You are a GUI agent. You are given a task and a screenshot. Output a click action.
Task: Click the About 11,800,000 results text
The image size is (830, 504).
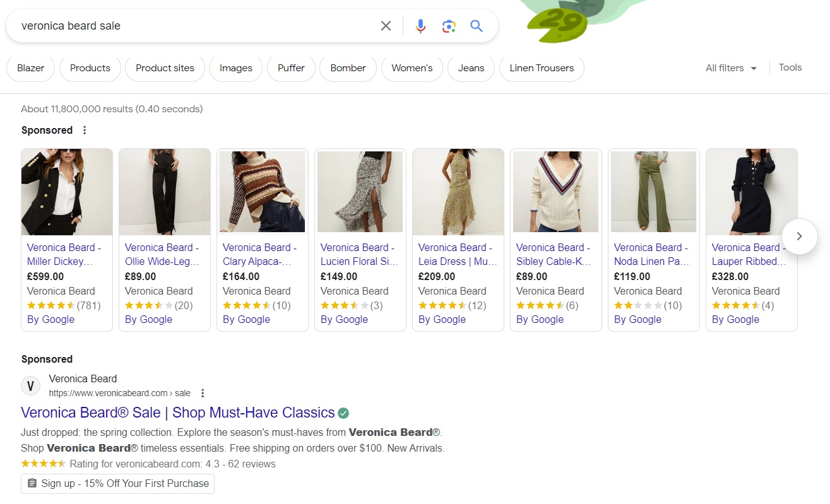[x=112, y=109]
